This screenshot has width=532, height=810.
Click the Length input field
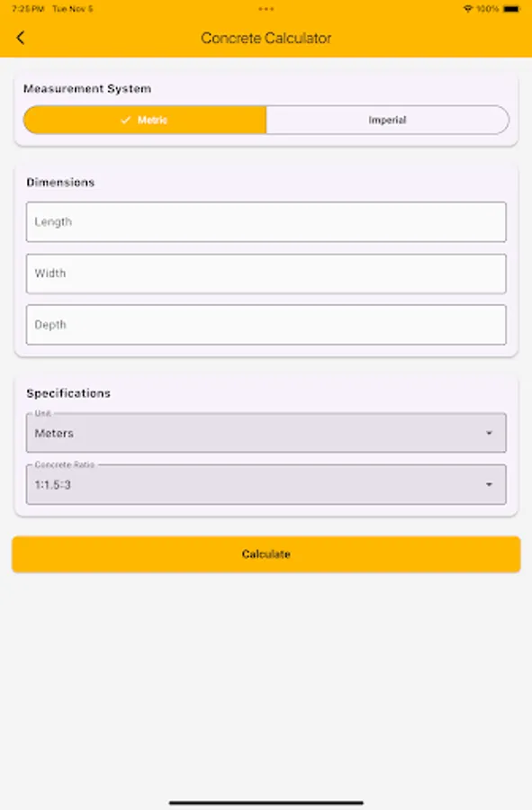pos(266,221)
